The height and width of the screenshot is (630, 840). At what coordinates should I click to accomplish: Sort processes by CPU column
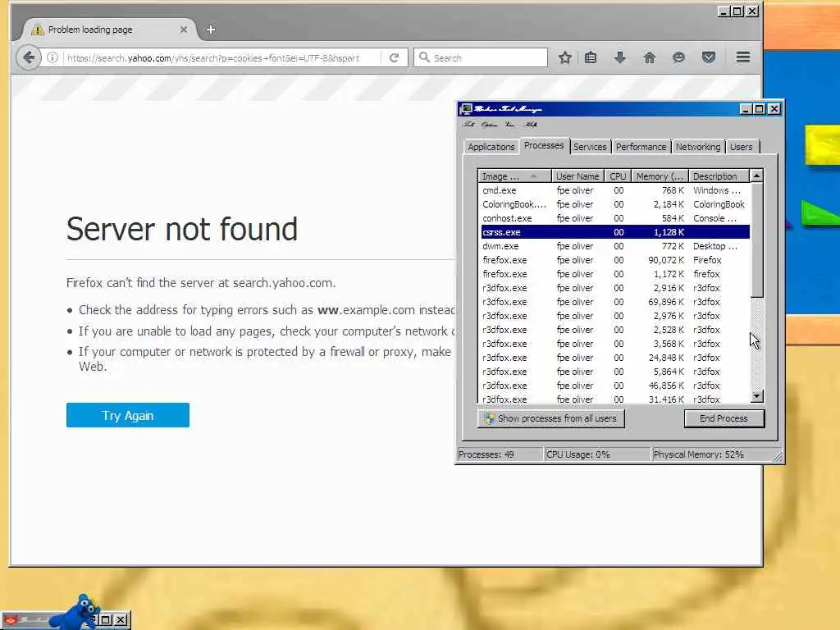(x=618, y=176)
